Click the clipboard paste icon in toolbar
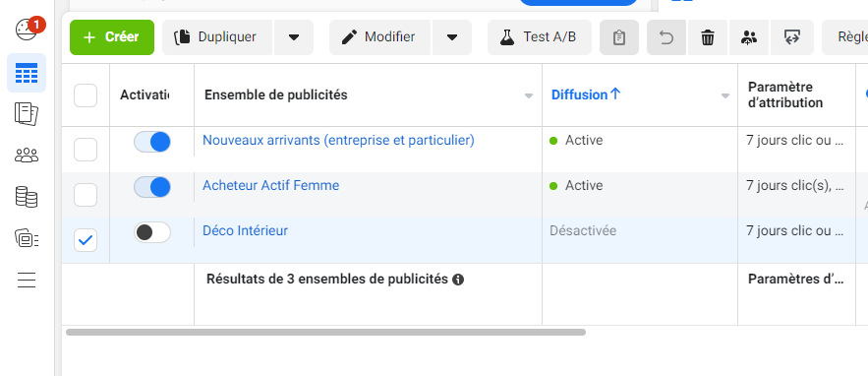This screenshot has width=868, height=376. coord(619,37)
